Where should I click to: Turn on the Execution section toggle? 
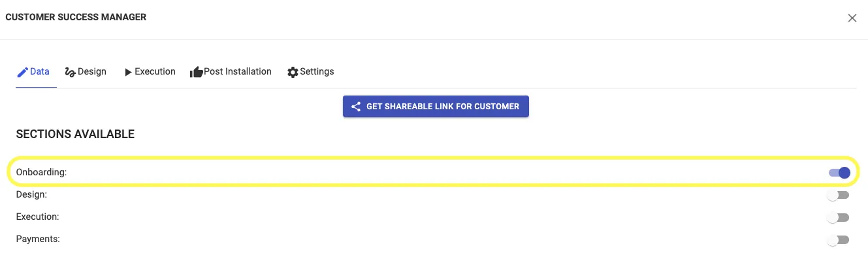click(838, 217)
